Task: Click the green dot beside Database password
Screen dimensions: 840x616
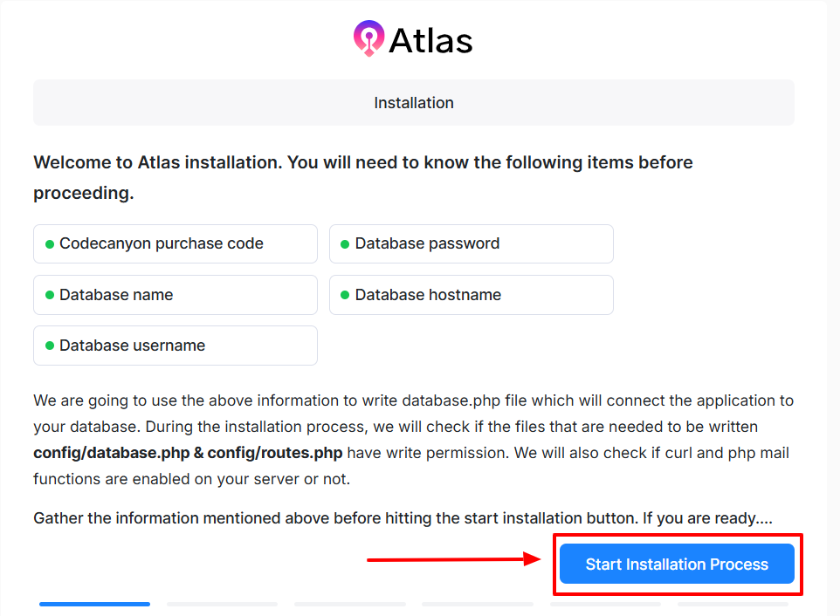Action: (345, 244)
